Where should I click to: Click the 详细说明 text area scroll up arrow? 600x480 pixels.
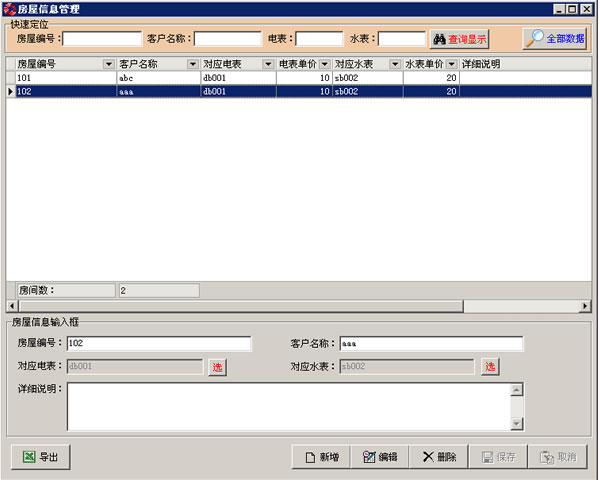coord(517,390)
